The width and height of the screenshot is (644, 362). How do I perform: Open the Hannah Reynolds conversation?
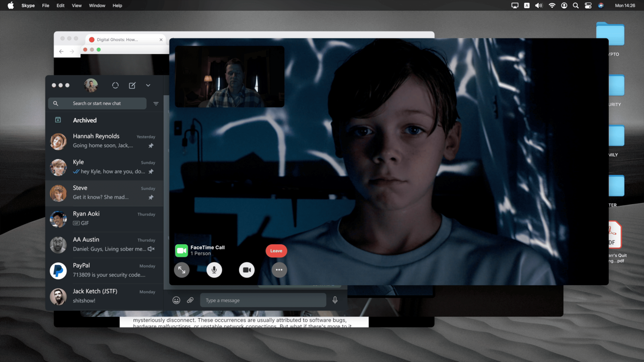tap(105, 141)
